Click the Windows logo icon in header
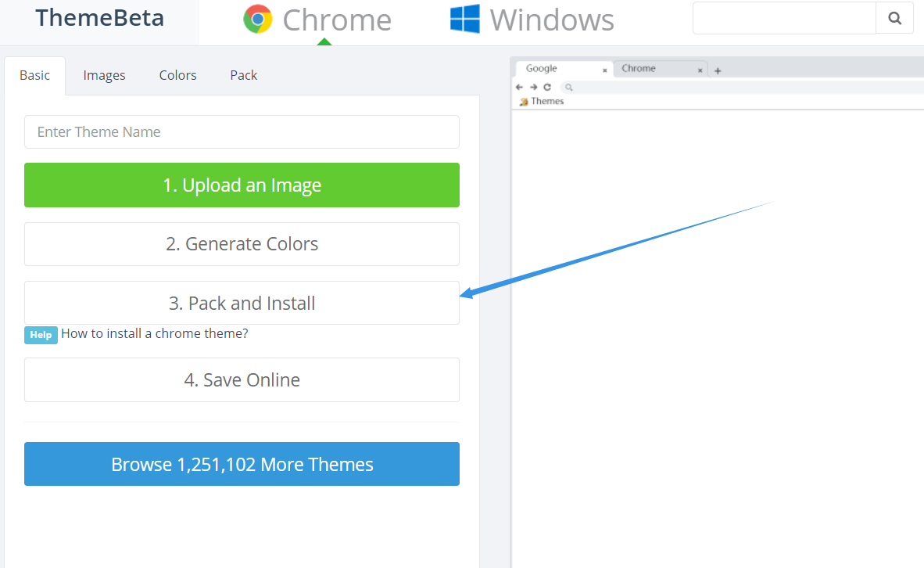The height and width of the screenshot is (568, 924). pyautogui.click(x=465, y=19)
